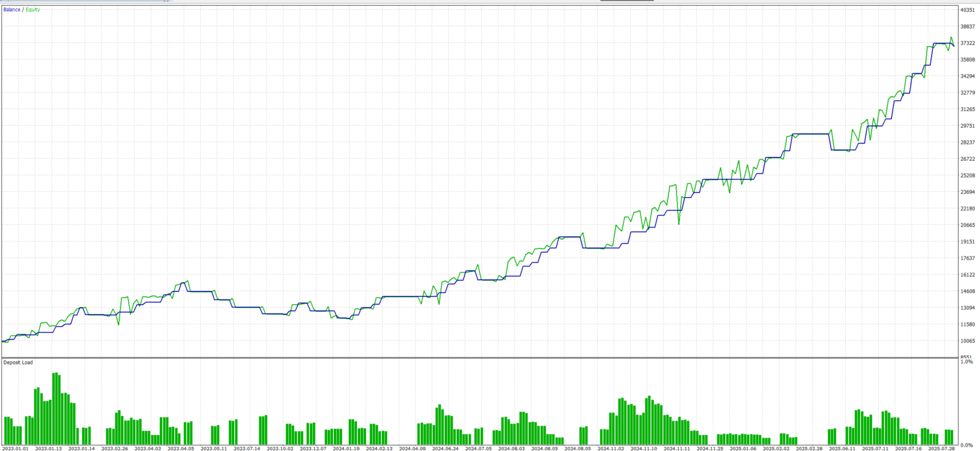This screenshot has width=980, height=451.
Task: Click the 35808 axis label
Action: coord(968,59)
